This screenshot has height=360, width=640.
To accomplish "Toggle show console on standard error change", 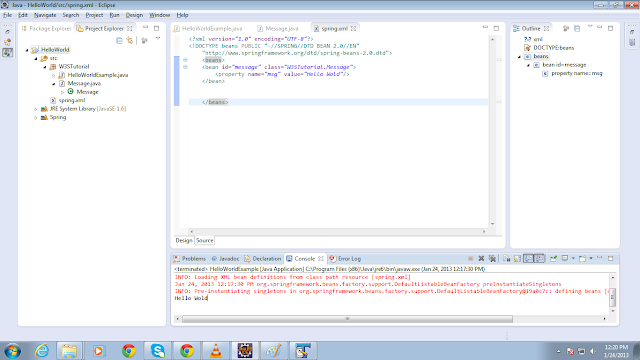I will point(539,259).
